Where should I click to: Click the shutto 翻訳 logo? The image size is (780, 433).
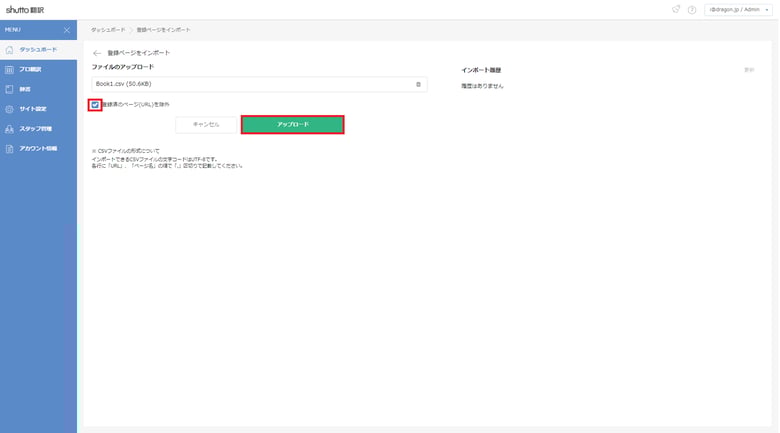point(25,10)
